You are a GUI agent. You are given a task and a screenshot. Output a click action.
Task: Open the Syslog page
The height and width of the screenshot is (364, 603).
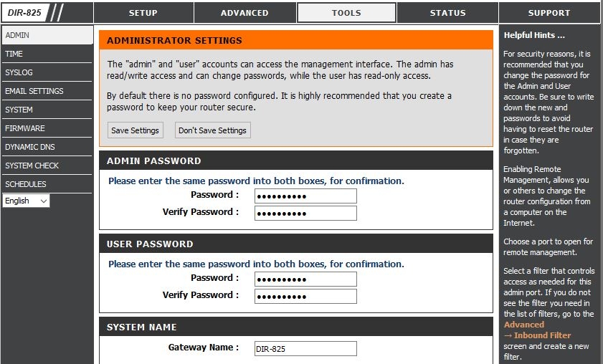coord(19,72)
